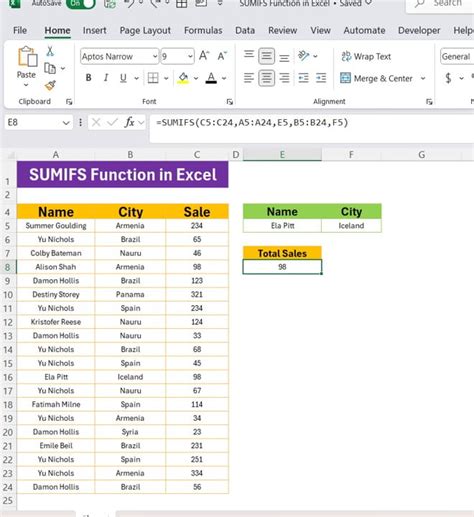
Task: Open the Font Color dropdown arrow
Action: pyautogui.click(x=224, y=78)
